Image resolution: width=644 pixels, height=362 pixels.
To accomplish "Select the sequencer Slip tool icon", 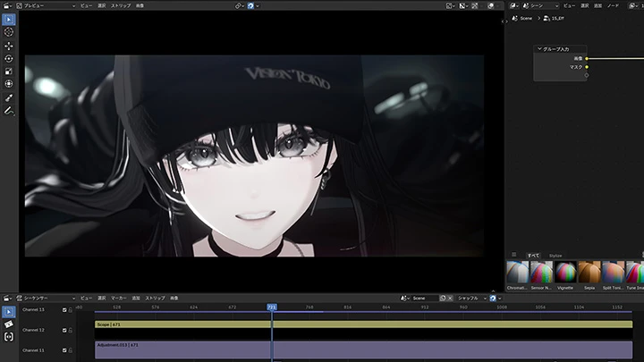I will click(9, 337).
